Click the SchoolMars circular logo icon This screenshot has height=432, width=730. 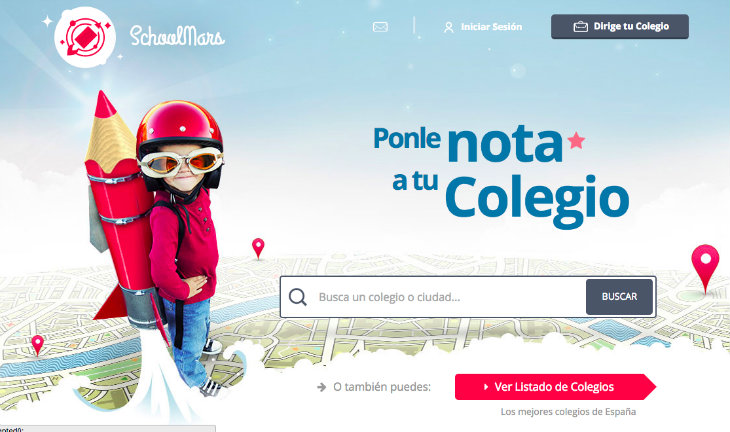[85, 37]
